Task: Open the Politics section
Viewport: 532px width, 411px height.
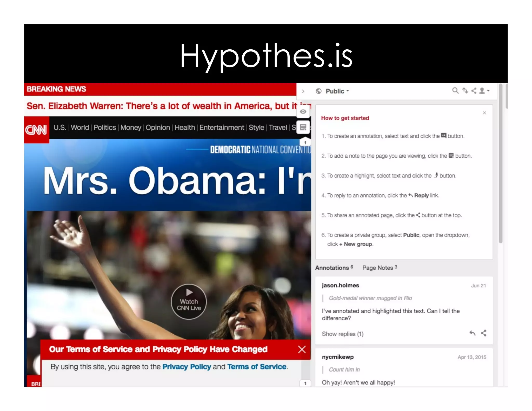Action: 105,128
